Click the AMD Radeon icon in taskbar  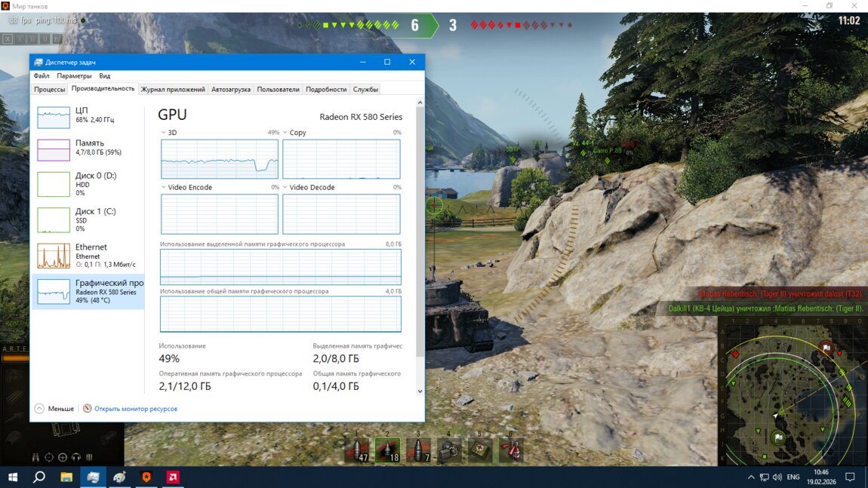[x=172, y=477]
